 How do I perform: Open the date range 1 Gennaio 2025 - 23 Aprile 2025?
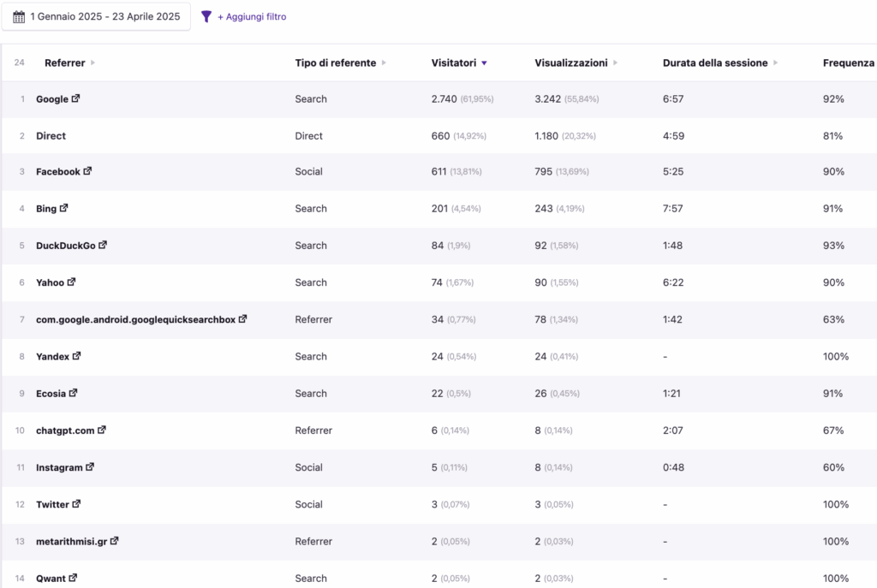96,17
